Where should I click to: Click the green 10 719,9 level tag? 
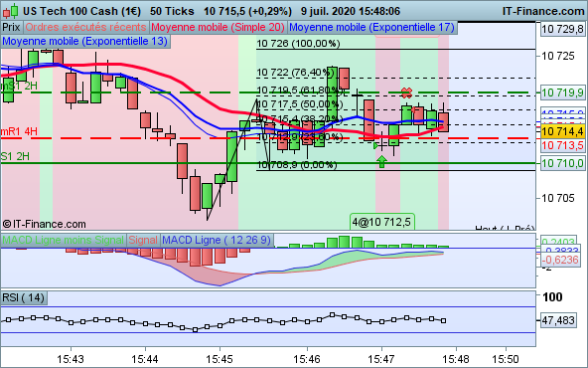563,92
